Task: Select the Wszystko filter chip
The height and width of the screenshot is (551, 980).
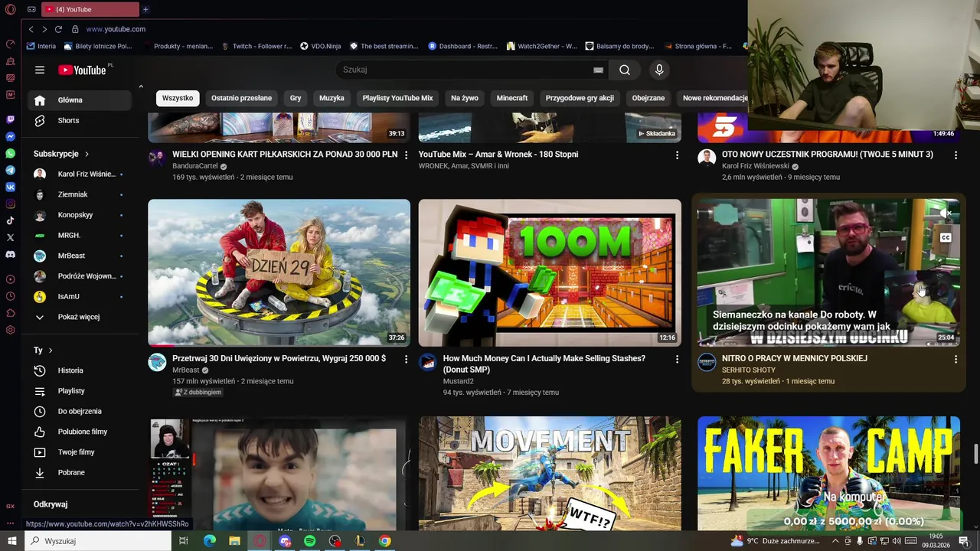Action: (178, 98)
